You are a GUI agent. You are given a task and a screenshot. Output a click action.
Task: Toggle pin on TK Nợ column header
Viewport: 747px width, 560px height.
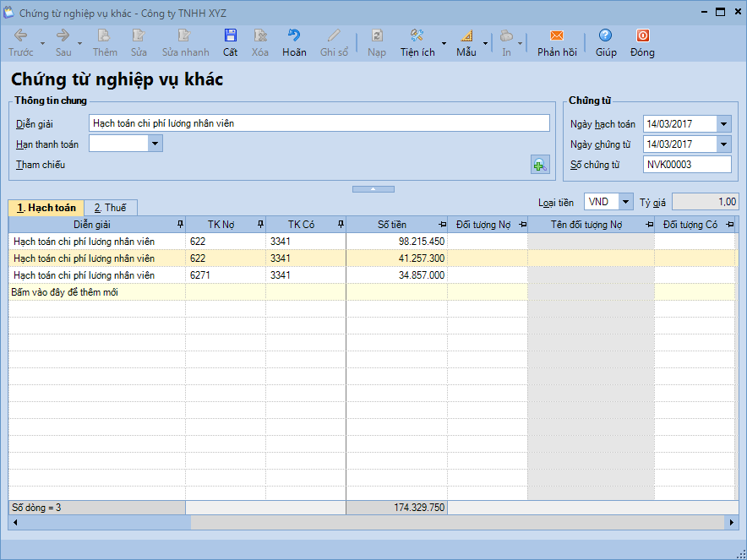pos(260,225)
